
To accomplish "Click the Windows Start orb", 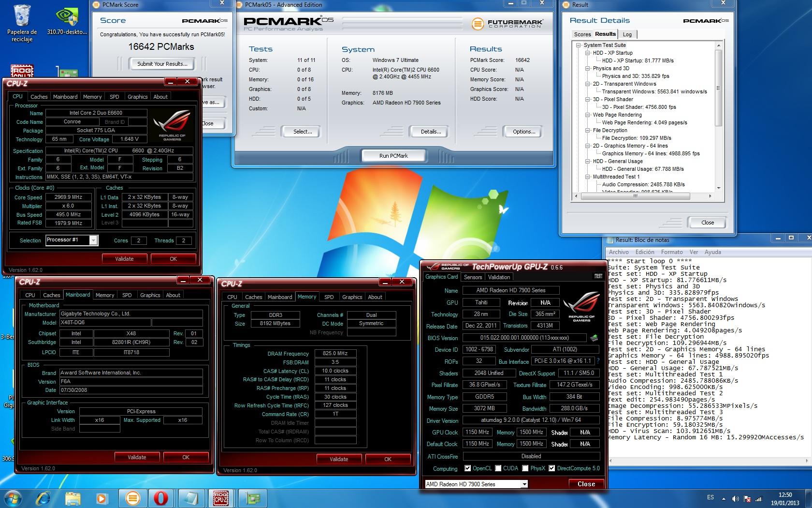I will tap(13, 498).
